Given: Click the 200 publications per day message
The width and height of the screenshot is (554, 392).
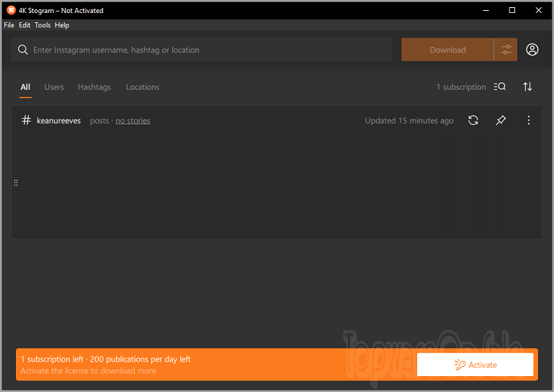Looking at the screenshot, I should [140, 359].
